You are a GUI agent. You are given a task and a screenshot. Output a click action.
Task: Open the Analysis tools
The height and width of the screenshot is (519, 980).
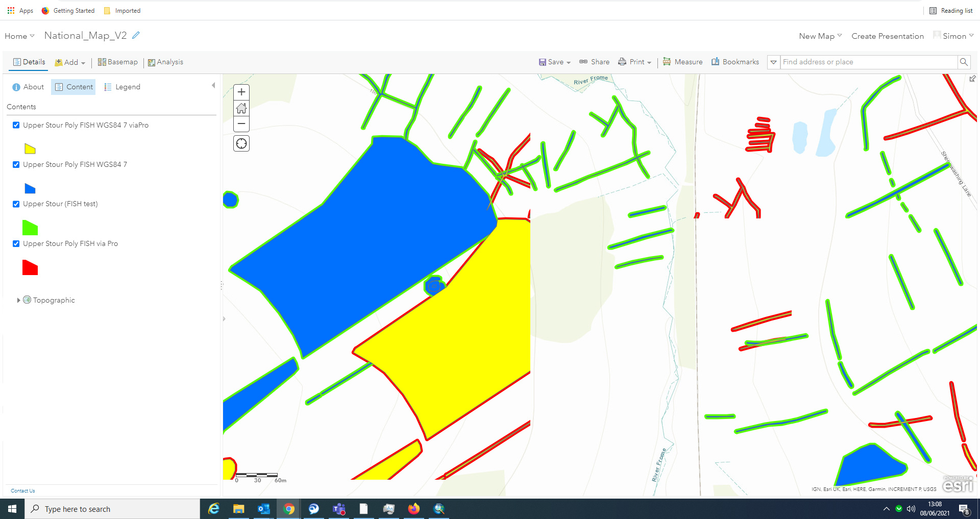[166, 62]
